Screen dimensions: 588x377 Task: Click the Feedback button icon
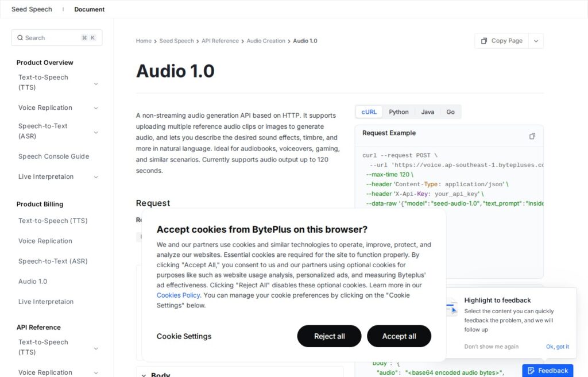coord(531,371)
